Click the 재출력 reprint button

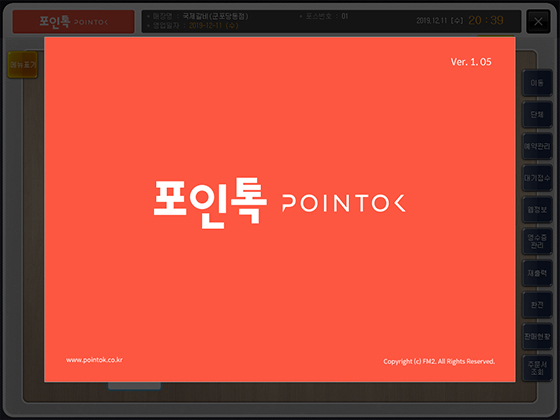[x=537, y=273]
